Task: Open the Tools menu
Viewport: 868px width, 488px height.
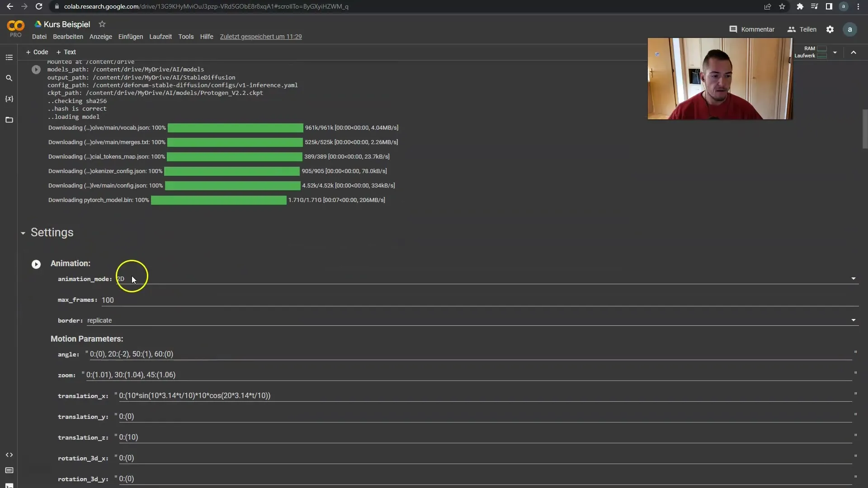Action: tap(186, 37)
